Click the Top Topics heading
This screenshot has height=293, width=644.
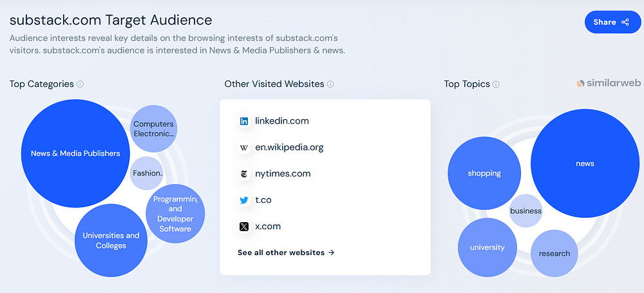tap(467, 84)
